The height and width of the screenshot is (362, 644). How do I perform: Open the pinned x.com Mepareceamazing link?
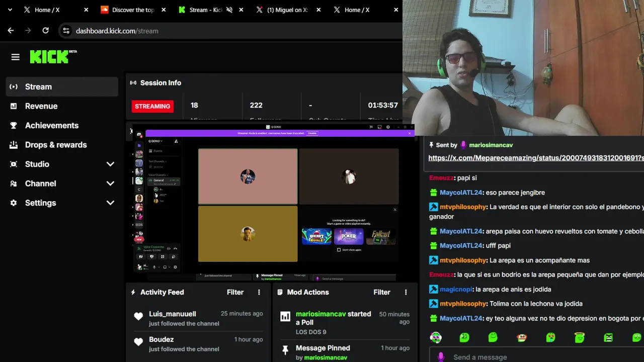536,158
